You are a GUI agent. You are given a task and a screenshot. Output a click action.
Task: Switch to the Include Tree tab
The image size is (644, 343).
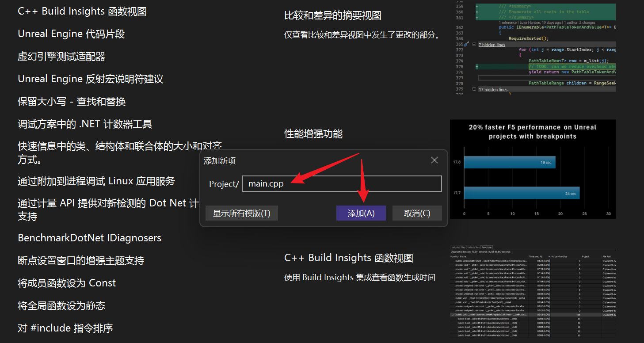[474, 248]
